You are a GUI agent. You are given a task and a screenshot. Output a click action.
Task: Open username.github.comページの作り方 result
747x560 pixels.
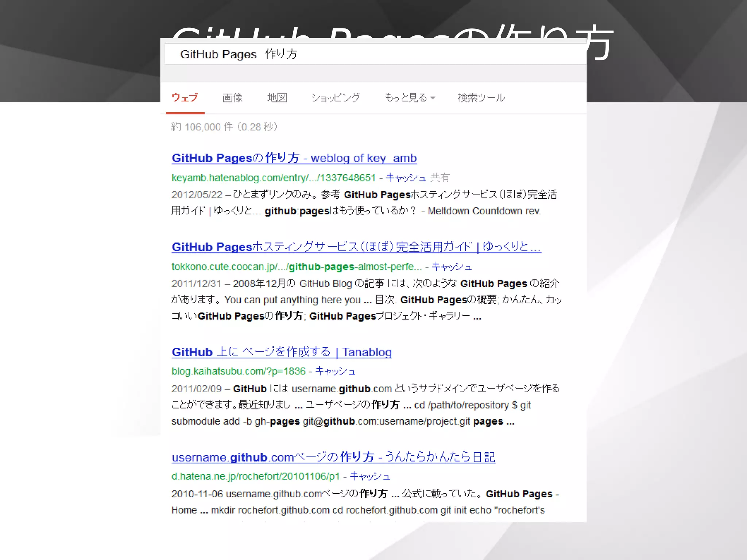[x=333, y=457]
